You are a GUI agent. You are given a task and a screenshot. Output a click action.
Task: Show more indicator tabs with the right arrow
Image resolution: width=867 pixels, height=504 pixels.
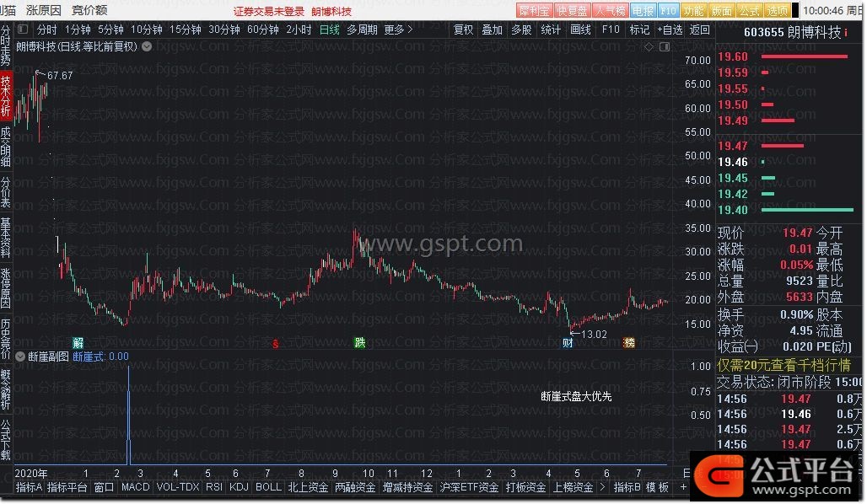click(x=603, y=487)
